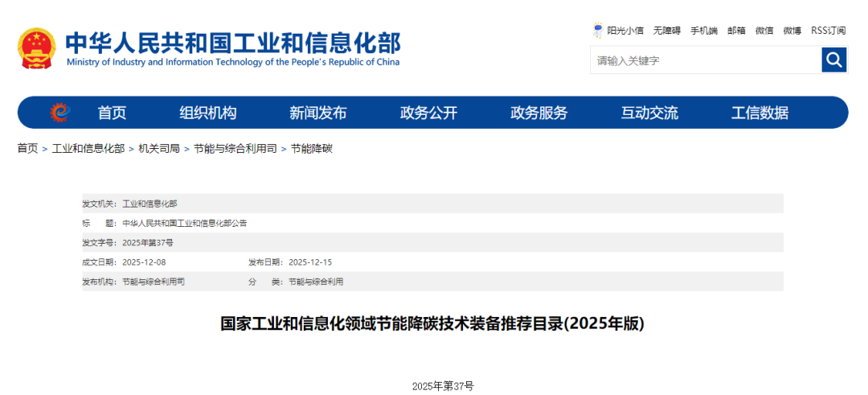Click 节能与综合利用司 in the breadcrumb
This screenshot has height=395, width=868.
(x=235, y=149)
